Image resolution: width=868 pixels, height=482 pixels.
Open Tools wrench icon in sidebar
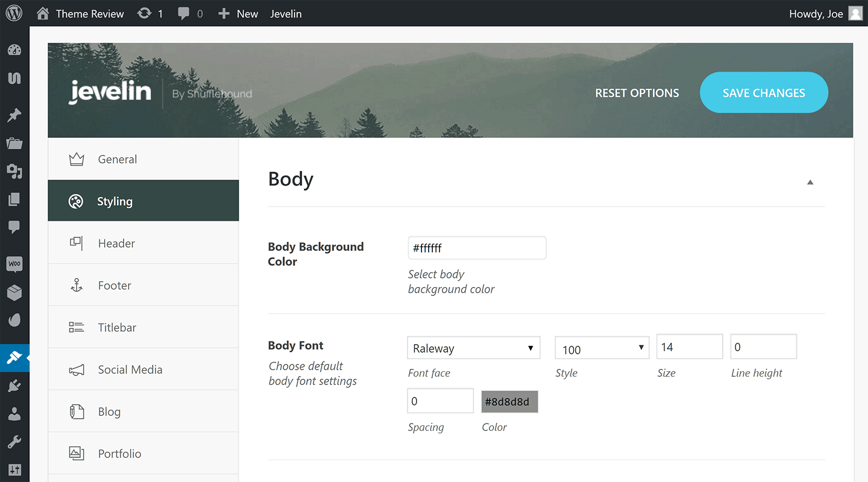(15, 442)
